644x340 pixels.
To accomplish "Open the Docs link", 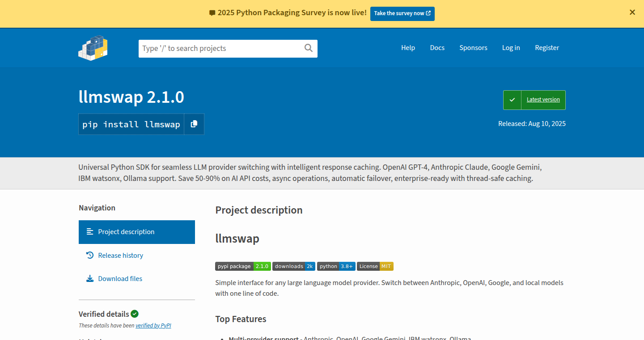I will pyautogui.click(x=437, y=48).
